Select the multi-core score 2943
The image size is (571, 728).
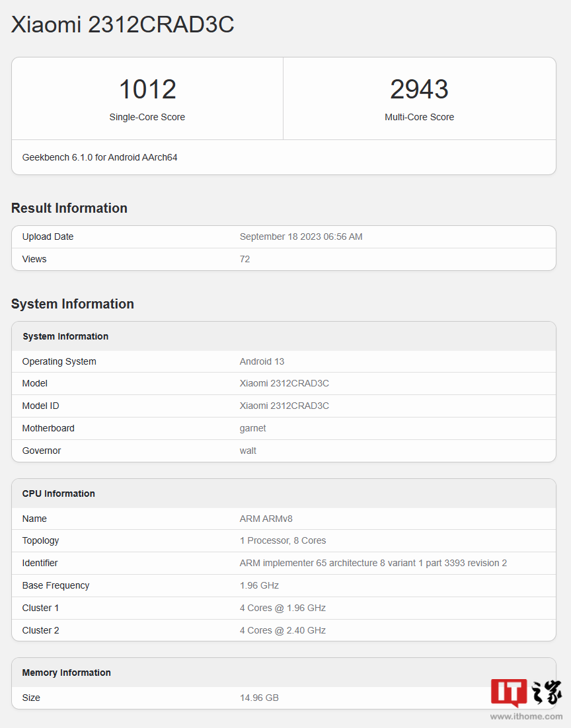(419, 89)
